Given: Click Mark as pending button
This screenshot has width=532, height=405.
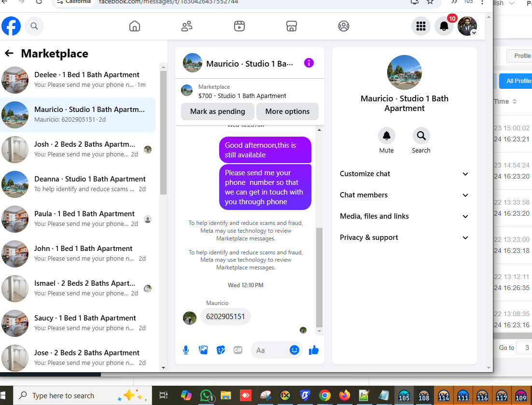Looking at the screenshot, I should click(x=217, y=112).
